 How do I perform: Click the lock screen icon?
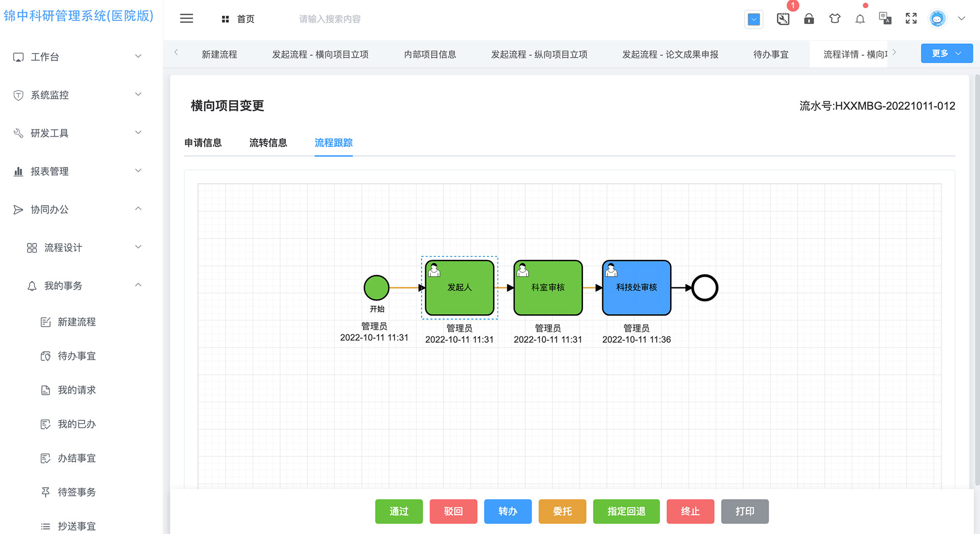tap(809, 19)
